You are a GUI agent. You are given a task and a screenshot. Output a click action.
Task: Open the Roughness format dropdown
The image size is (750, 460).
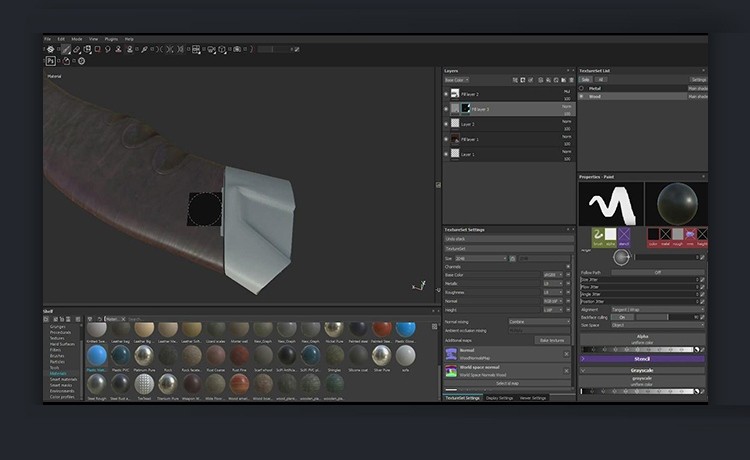(x=553, y=292)
